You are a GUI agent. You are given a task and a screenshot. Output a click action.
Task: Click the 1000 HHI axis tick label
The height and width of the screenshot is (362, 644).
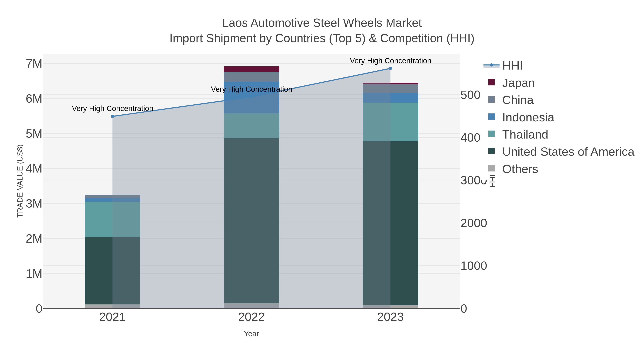[x=474, y=266]
